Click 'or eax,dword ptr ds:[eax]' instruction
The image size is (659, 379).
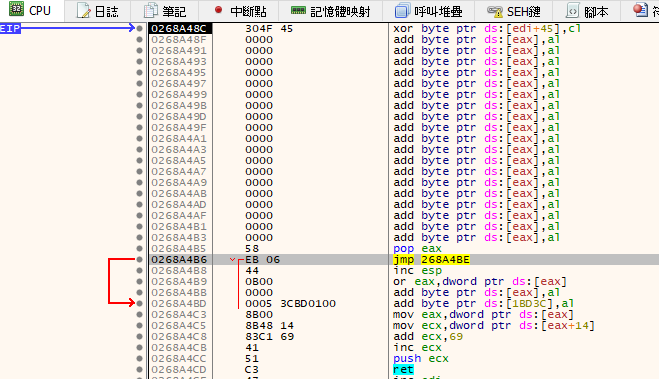(480, 282)
